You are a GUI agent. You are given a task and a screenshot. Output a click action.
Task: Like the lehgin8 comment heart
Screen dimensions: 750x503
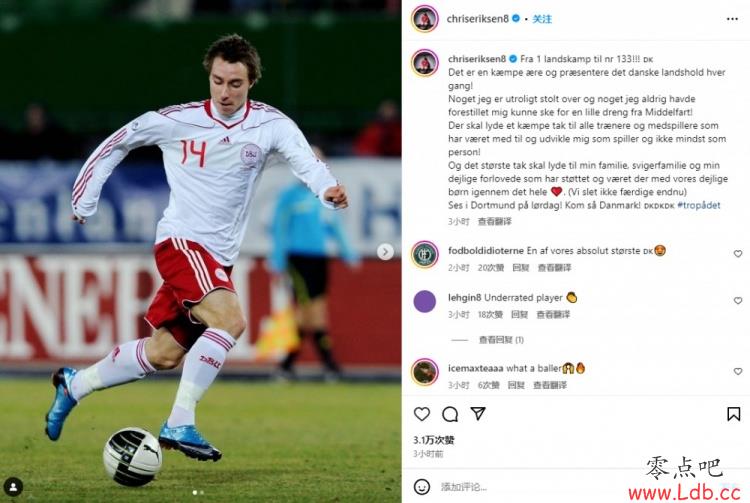(738, 300)
